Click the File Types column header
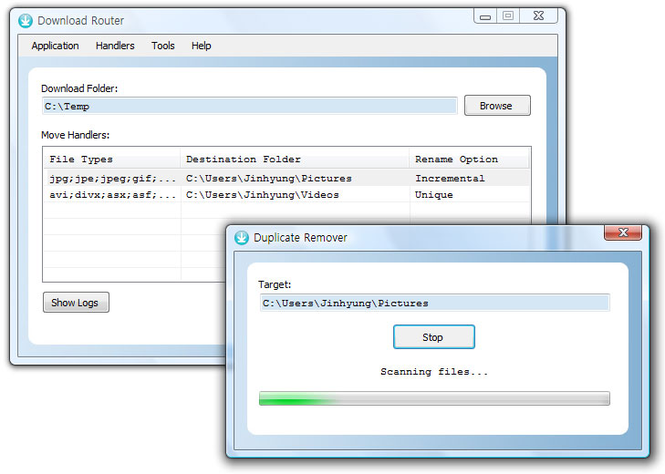The height and width of the screenshot is (474, 665). pyautogui.click(x=112, y=159)
